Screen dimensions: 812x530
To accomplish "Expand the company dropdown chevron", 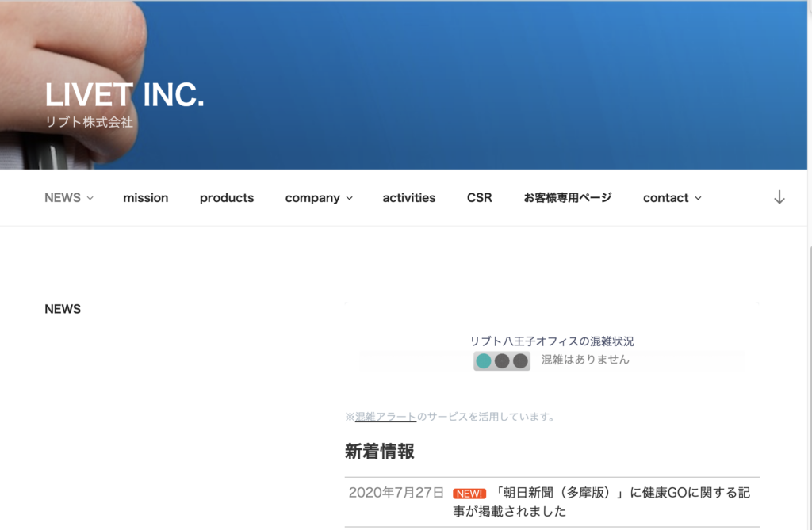I will click(x=350, y=198).
